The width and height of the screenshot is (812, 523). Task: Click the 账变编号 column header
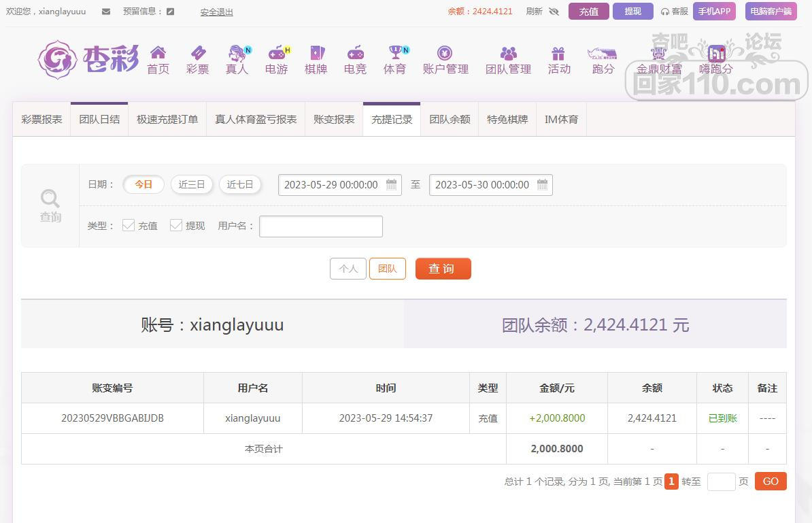point(112,388)
